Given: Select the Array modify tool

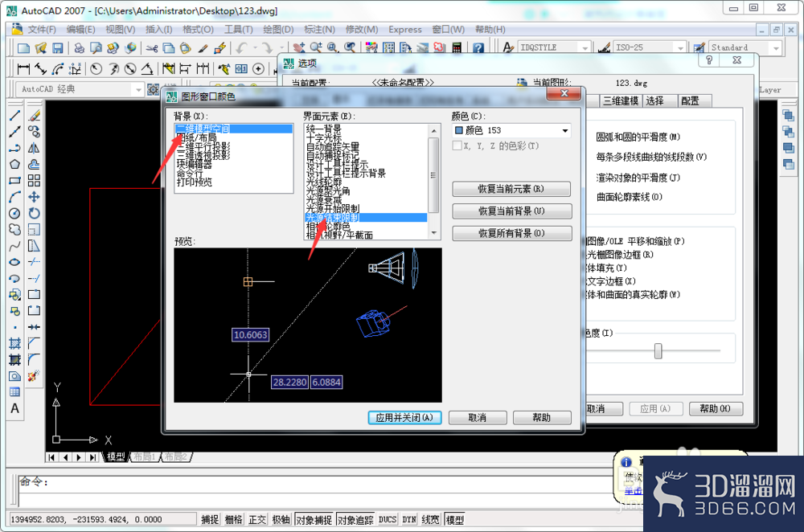Looking at the screenshot, I should pyautogui.click(x=34, y=180).
